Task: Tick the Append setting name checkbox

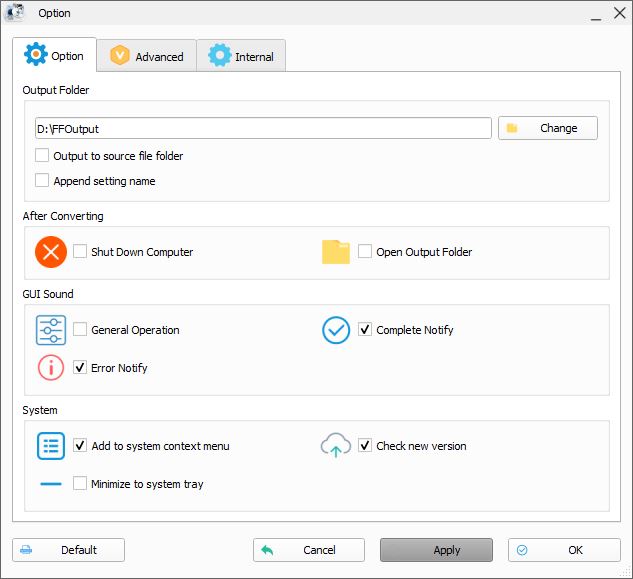Action: coord(42,180)
